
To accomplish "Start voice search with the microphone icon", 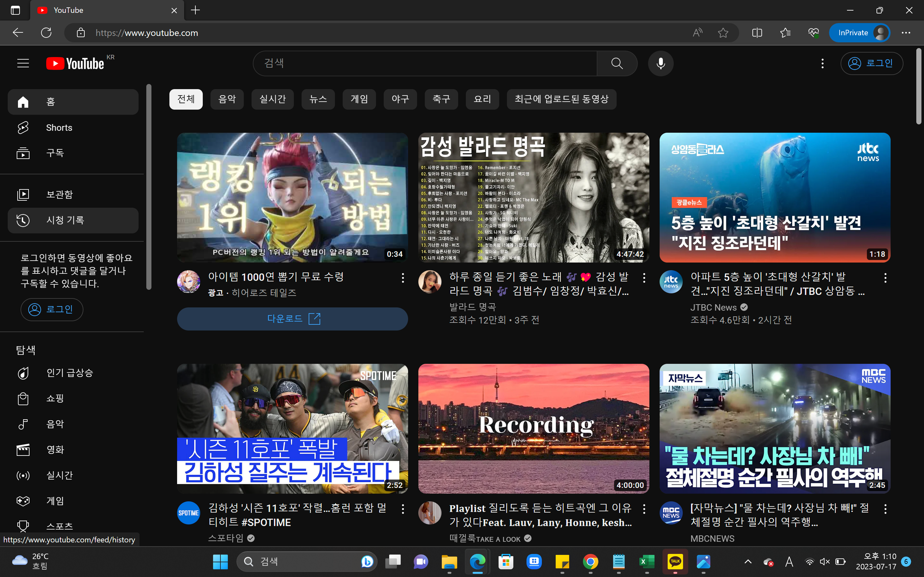I will pos(661,63).
